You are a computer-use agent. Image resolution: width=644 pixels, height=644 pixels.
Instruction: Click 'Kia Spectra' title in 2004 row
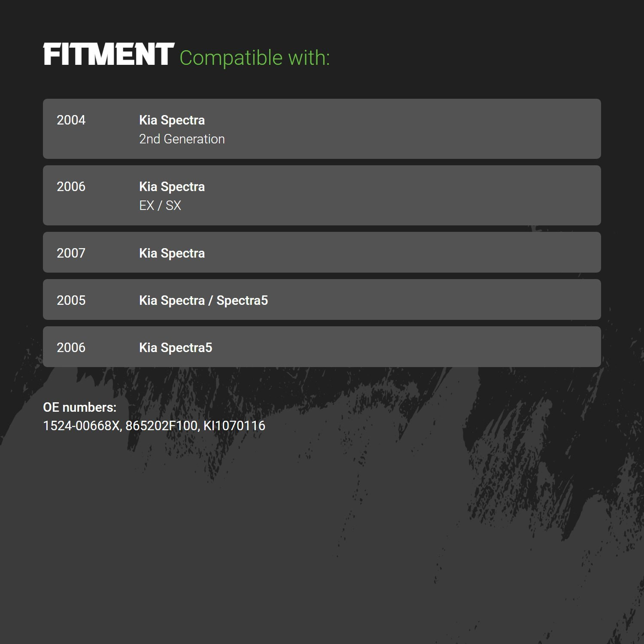(x=172, y=121)
